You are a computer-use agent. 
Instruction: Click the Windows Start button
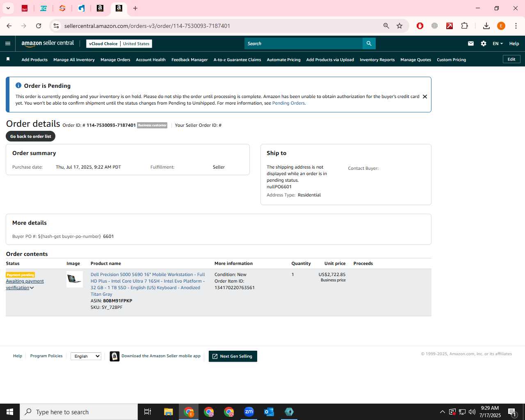10,412
